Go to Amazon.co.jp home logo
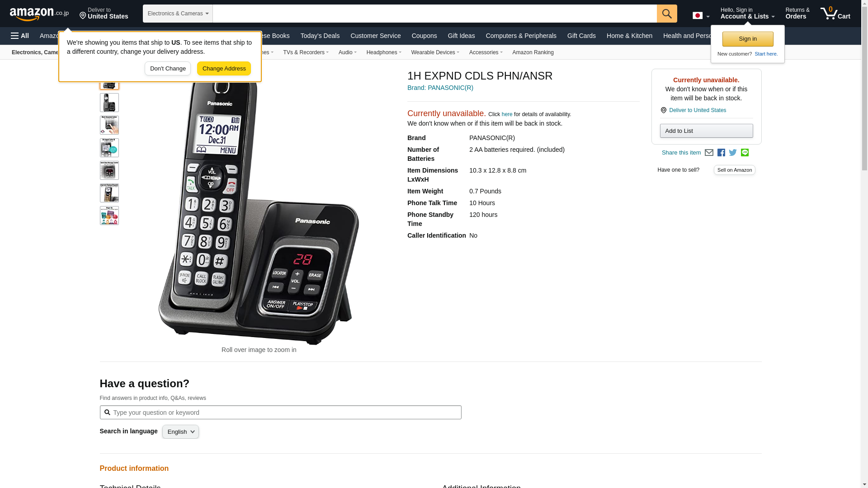The image size is (868, 488). 39,14
